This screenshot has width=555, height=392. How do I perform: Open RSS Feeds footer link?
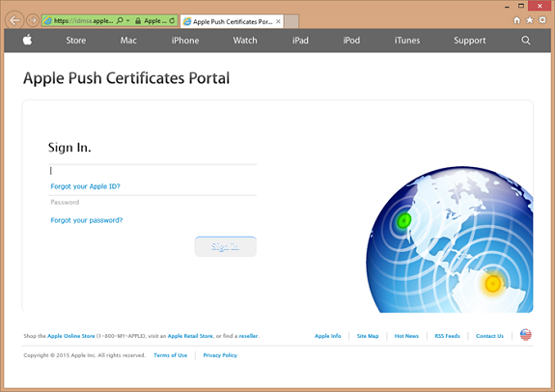[447, 336]
